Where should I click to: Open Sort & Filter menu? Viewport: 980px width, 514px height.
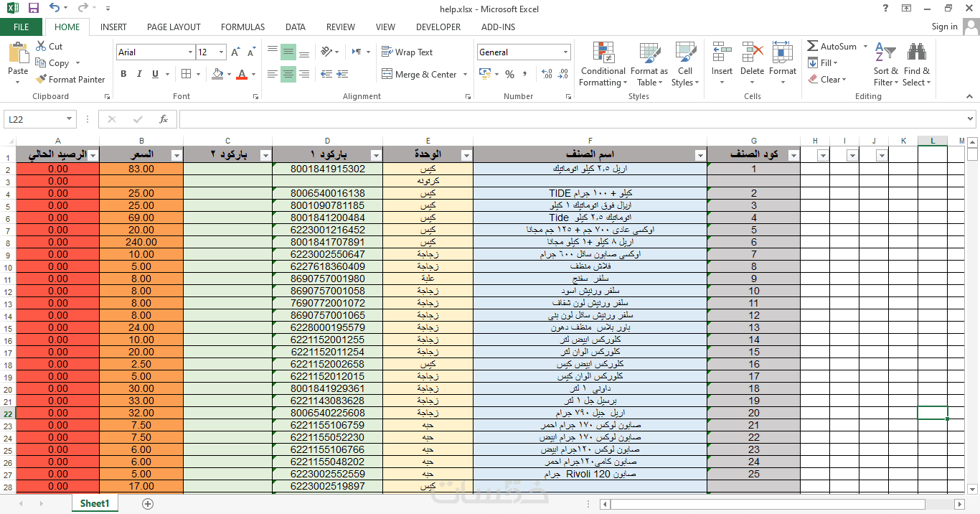(885, 65)
